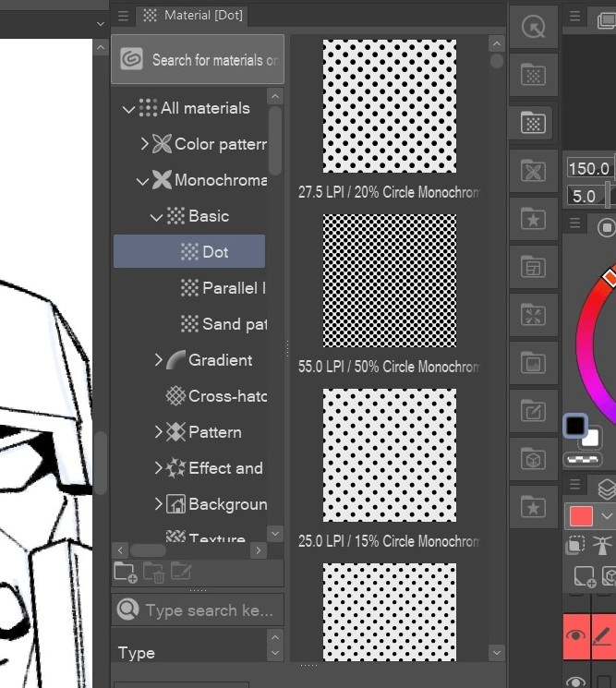
Task: Click tree horizontal scroll right arrow
Action: point(259,550)
